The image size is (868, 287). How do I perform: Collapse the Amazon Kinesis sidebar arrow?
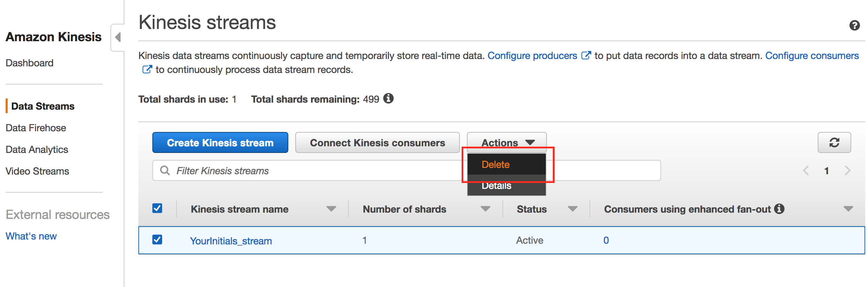(118, 37)
